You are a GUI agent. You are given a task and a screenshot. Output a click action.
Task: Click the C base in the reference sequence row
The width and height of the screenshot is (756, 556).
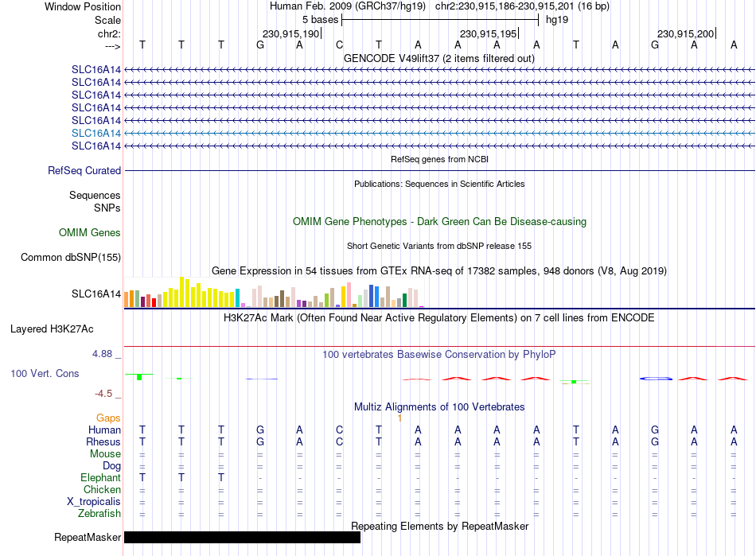(340, 45)
